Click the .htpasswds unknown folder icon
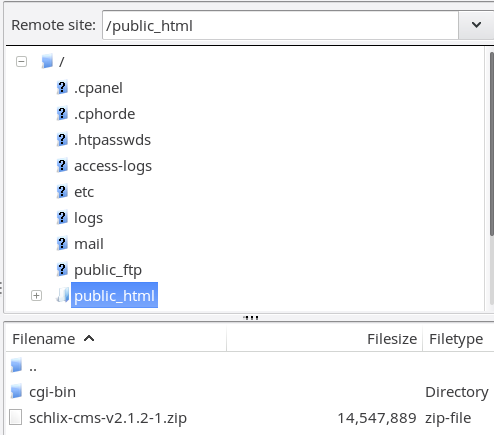The width and height of the screenshot is (494, 435). pyautogui.click(x=62, y=139)
